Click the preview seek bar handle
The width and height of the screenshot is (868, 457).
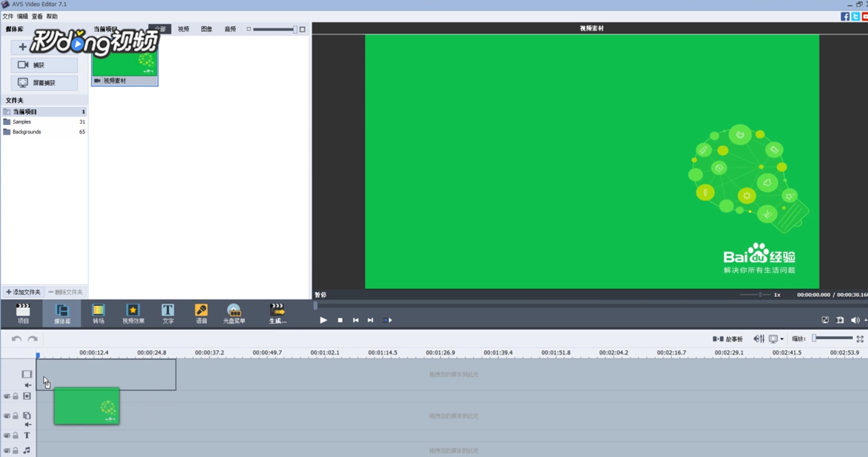click(x=315, y=306)
